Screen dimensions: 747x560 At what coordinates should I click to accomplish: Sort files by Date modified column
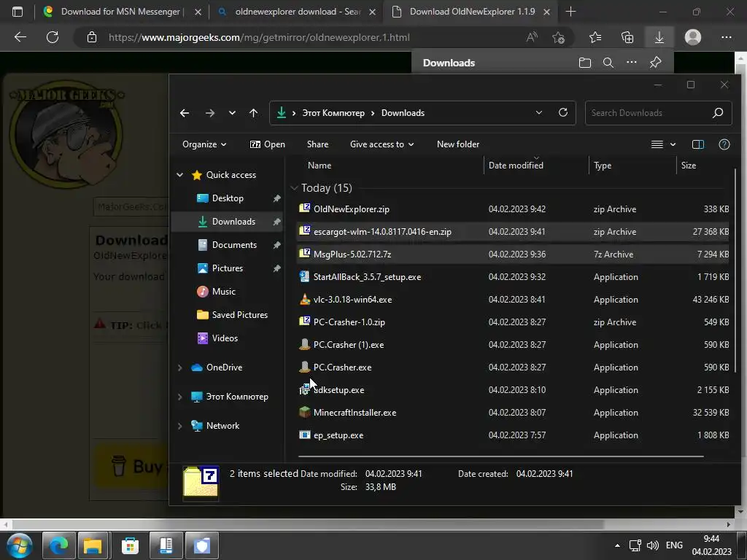516,166
